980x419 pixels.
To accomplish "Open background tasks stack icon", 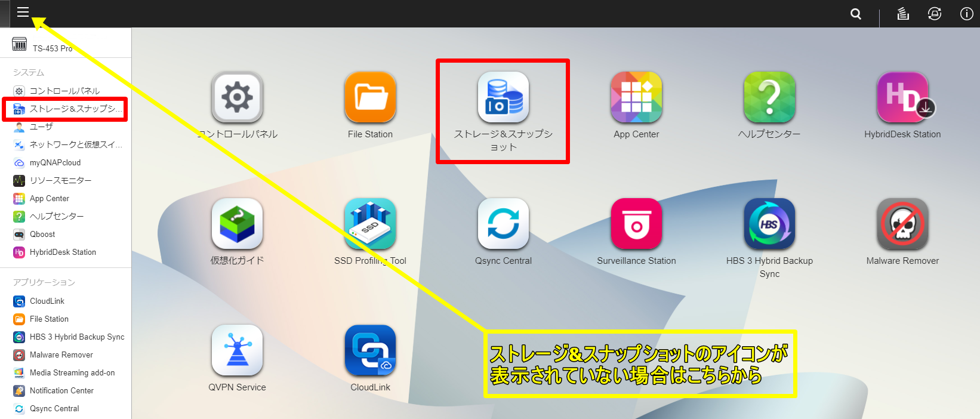I will (903, 14).
